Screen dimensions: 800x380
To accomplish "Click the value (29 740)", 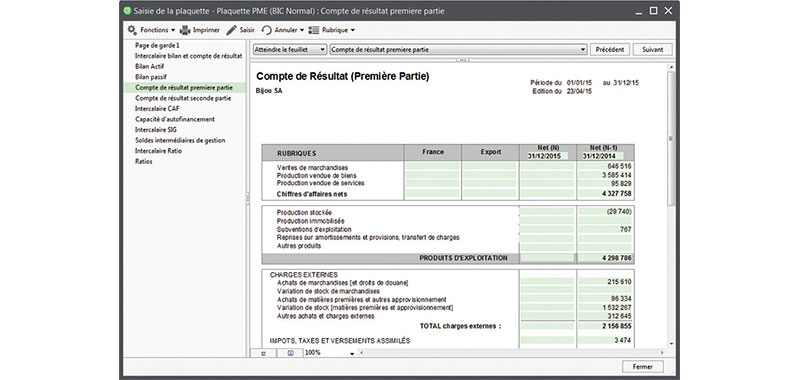I will (619, 211).
